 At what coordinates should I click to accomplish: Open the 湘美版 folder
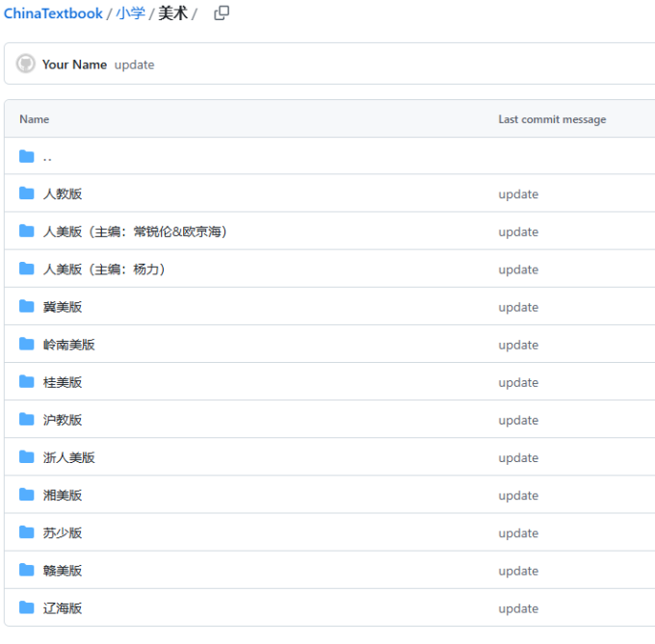tap(63, 495)
